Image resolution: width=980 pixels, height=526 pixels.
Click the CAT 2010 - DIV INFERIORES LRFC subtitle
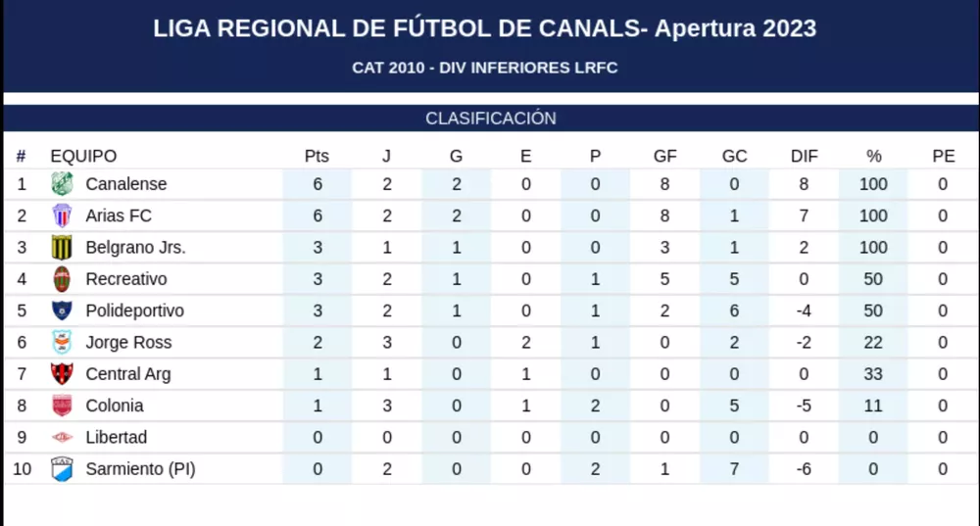(485, 68)
